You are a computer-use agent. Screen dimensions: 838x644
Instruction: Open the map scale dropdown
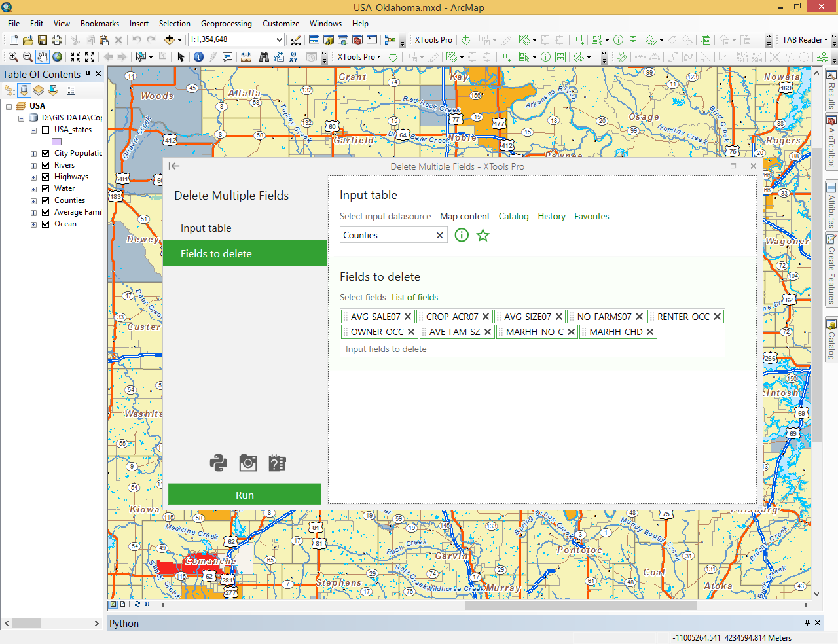[279, 40]
